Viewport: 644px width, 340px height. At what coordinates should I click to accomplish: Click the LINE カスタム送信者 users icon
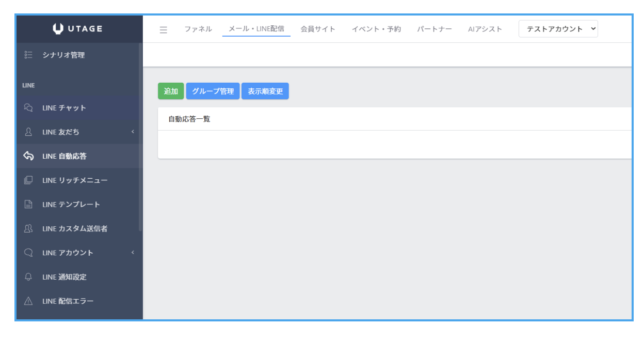coord(29,228)
